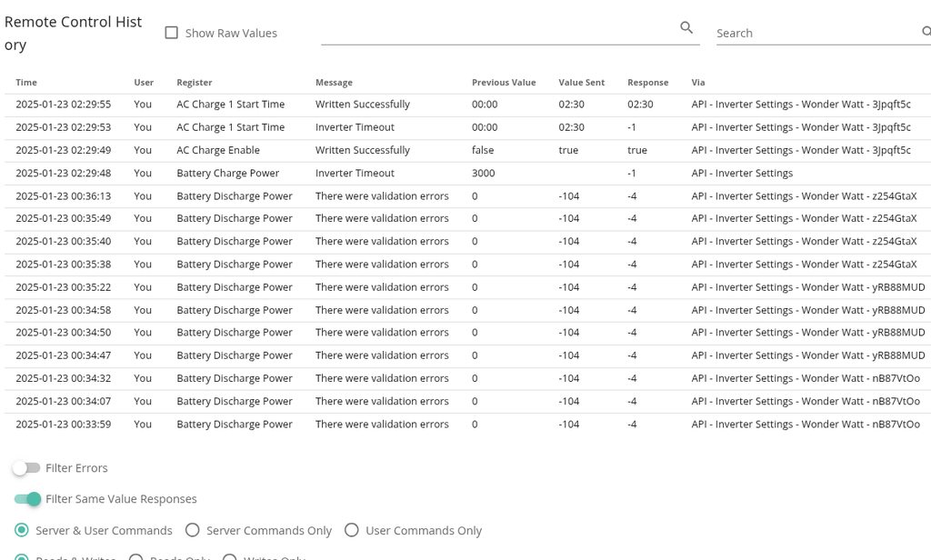The height and width of the screenshot is (560, 931).
Task: Enable the Show Raw Values checkbox
Action: click(171, 33)
